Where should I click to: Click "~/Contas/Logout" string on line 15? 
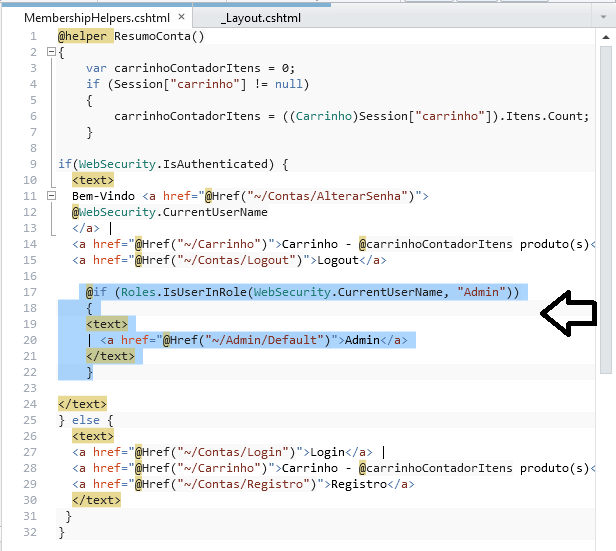coord(236,260)
